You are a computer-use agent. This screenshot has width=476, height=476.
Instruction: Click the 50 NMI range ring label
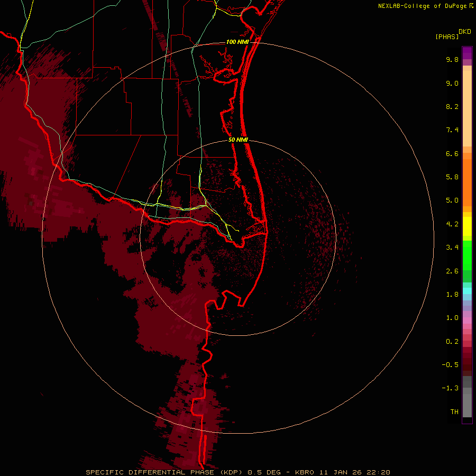click(x=238, y=140)
